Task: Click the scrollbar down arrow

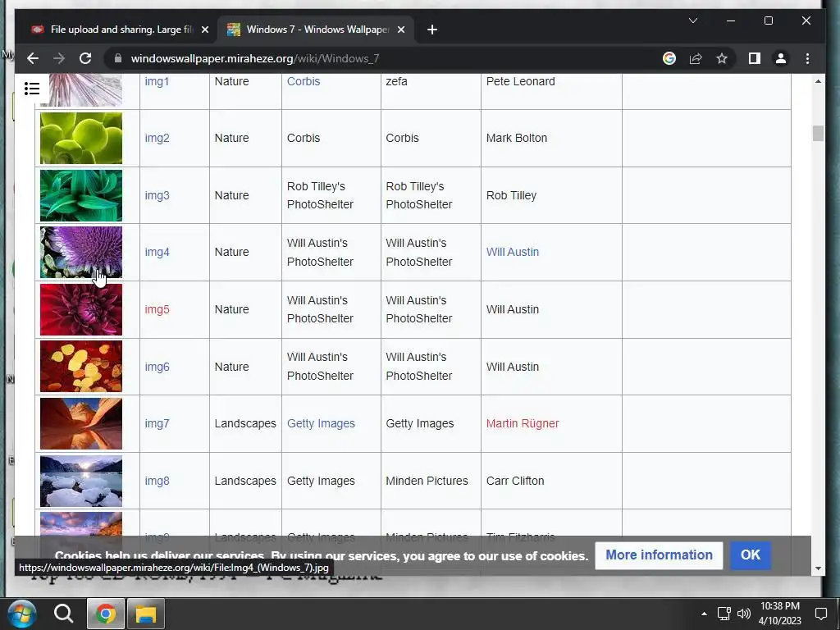Action: point(818,568)
